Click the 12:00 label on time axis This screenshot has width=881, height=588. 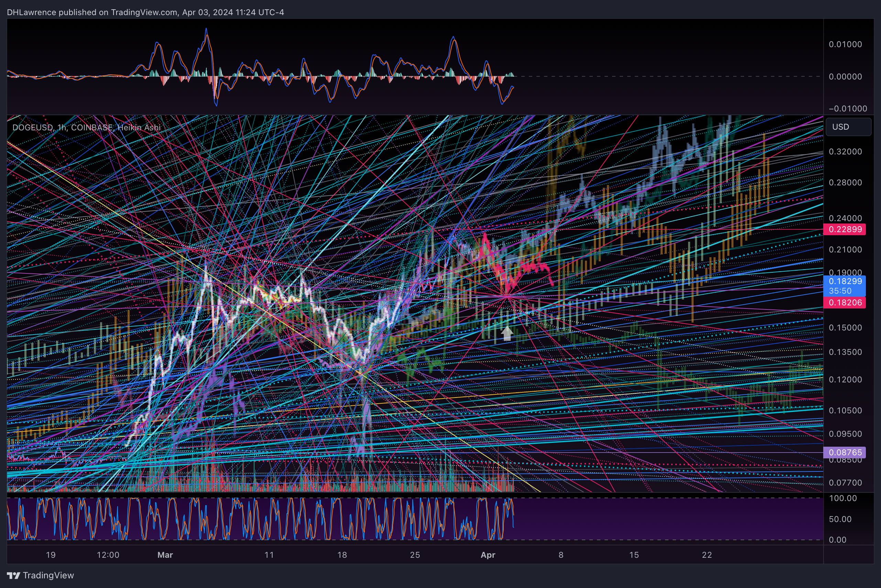click(x=108, y=555)
